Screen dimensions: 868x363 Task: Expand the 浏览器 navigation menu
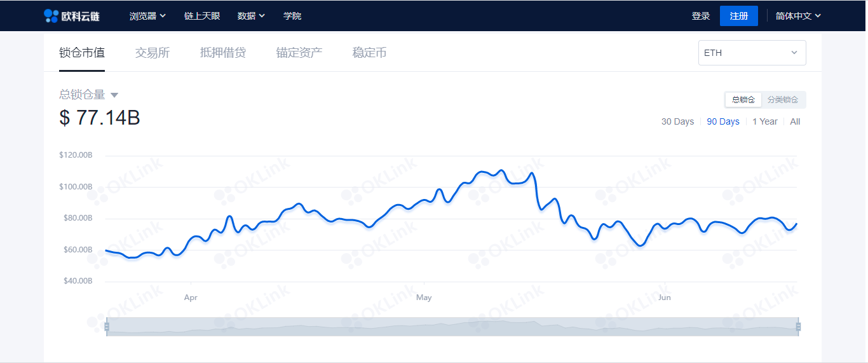[147, 16]
